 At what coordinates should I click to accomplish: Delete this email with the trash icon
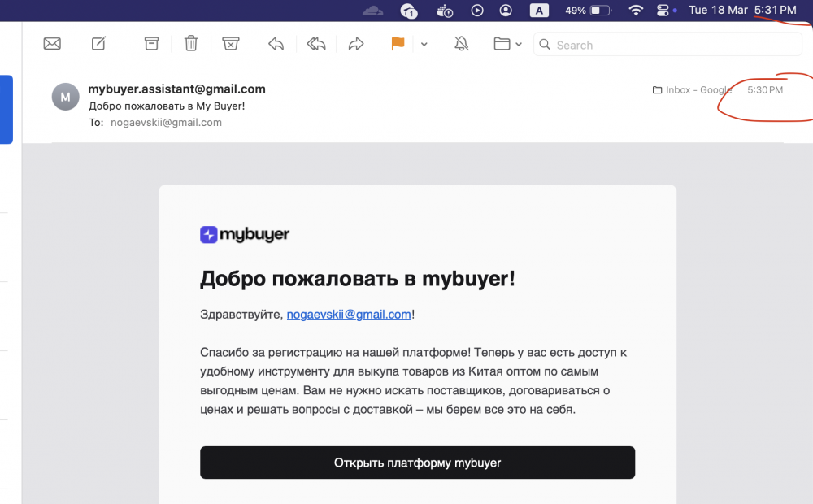pyautogui.click(x=191, y=44)
